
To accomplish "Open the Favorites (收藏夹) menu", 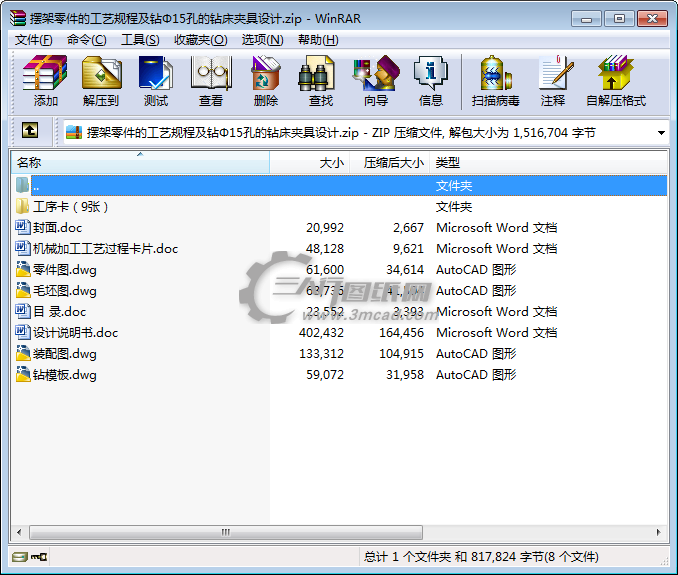I will (201, 40).
